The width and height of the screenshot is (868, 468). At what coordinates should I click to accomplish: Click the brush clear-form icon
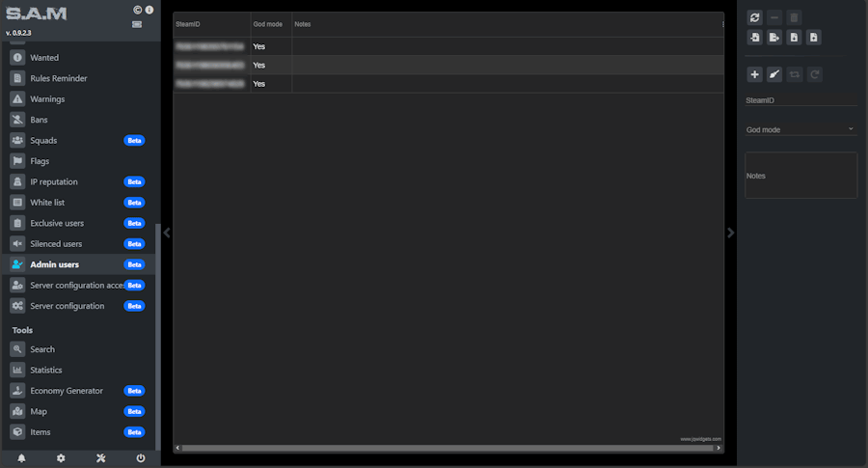tap(774, 74)
